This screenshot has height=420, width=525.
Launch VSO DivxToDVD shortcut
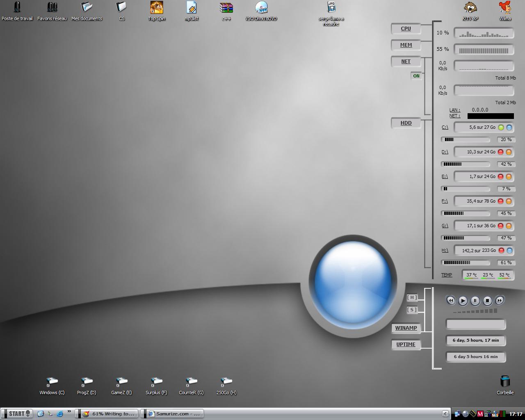[261, 11]
